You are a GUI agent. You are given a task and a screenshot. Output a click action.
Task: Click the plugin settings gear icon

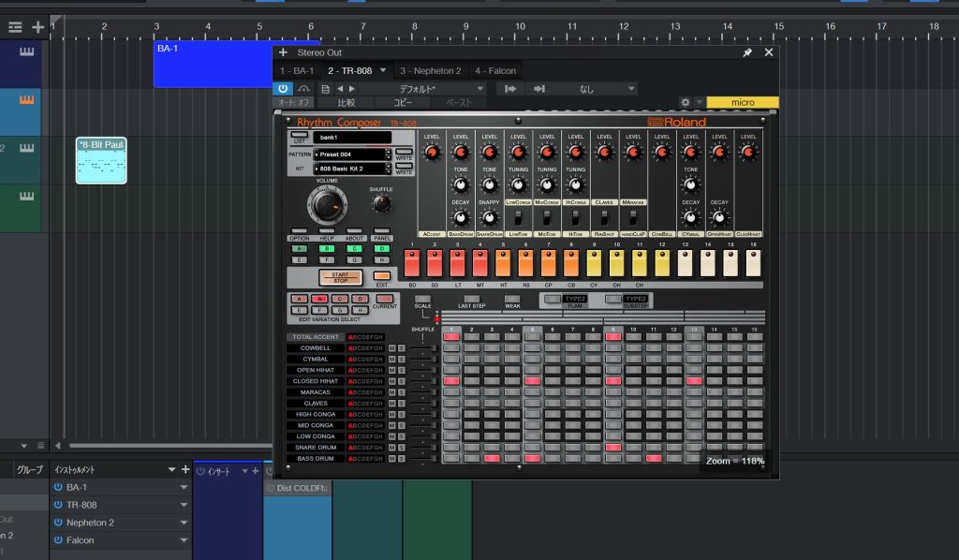(x=686, y=102)
